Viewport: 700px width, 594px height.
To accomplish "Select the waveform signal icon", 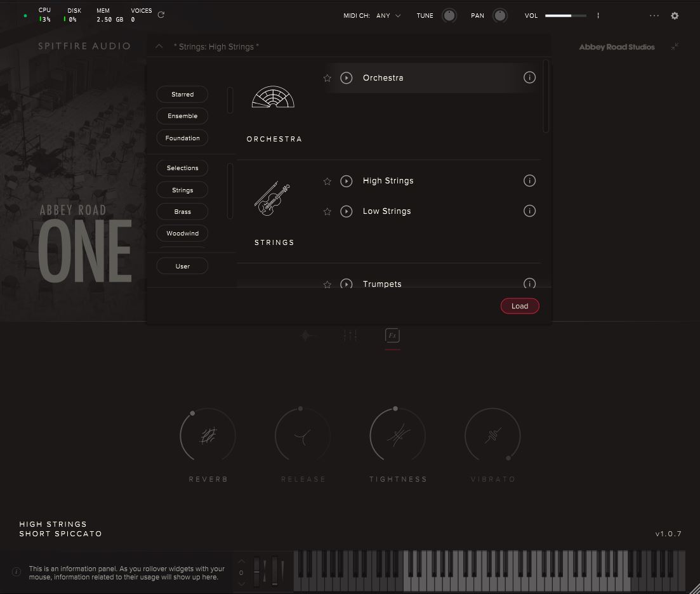I will pyautogui.click(x=308, y=336).
